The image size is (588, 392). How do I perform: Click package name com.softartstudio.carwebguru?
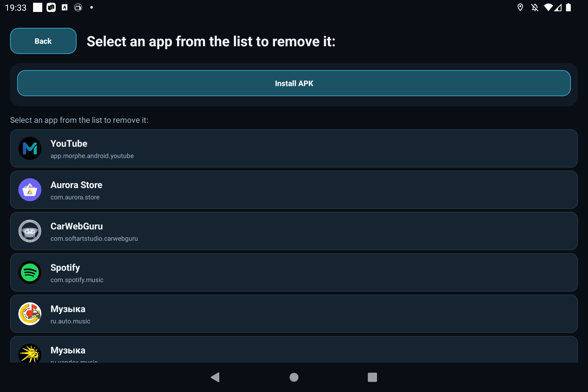[x=94, y=239]
